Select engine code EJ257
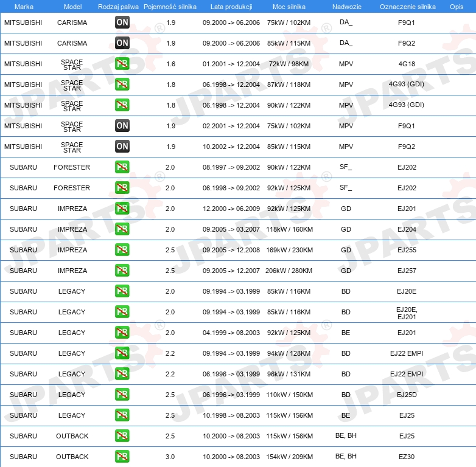476x467 pixels. (x=407, y=271)
